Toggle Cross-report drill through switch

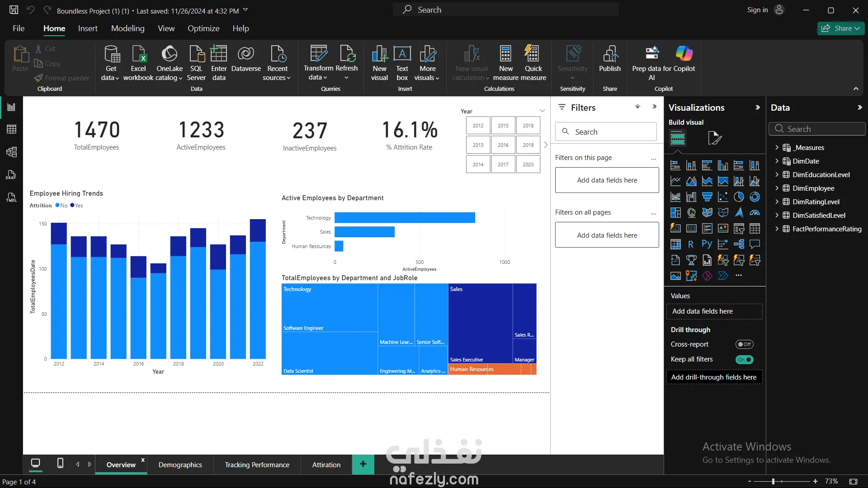click(744, 344)
